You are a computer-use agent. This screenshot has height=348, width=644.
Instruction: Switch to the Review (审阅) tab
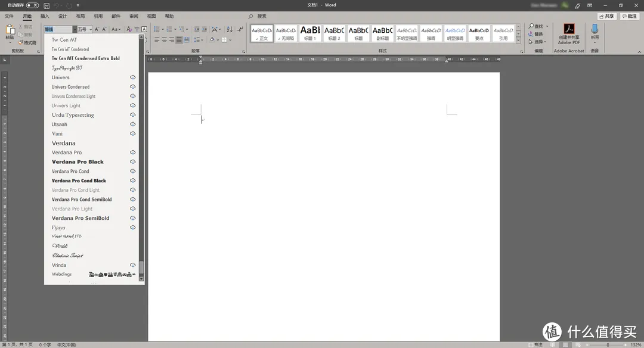[134, 16]
